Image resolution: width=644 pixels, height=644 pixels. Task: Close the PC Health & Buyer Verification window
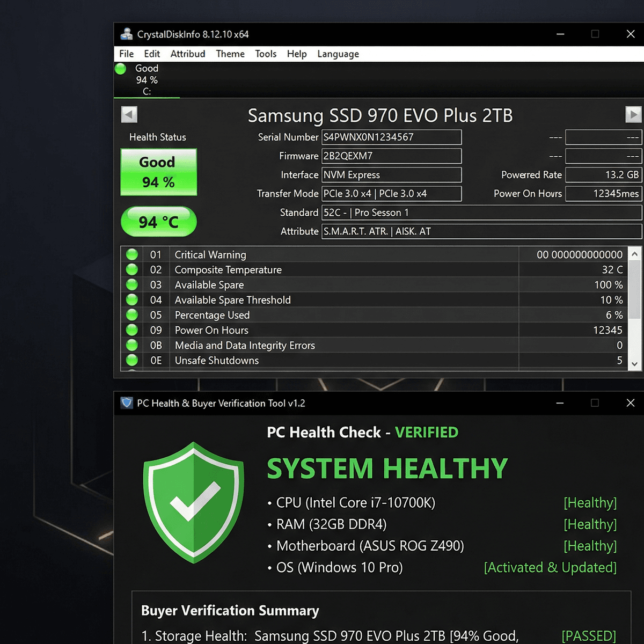click(631, 403)
